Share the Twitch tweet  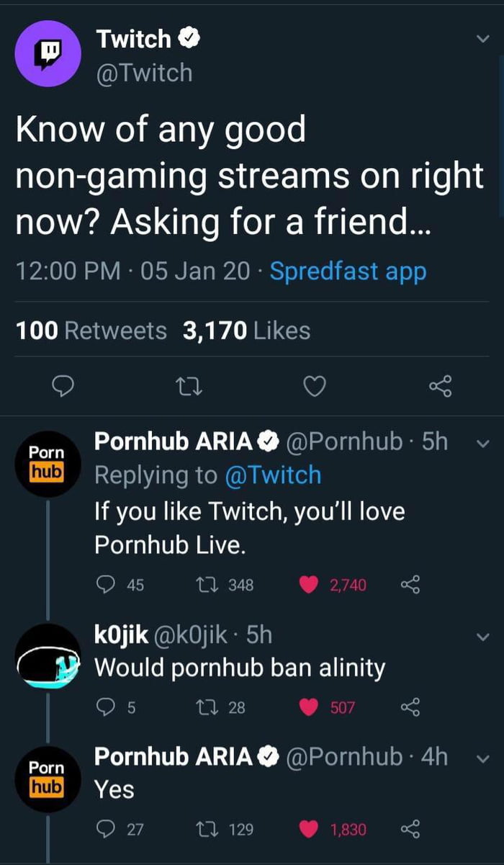click(x=441, y=387)
